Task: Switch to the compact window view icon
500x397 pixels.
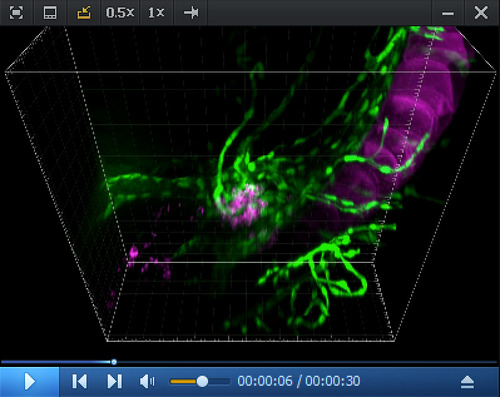Action: coord(50,13)
